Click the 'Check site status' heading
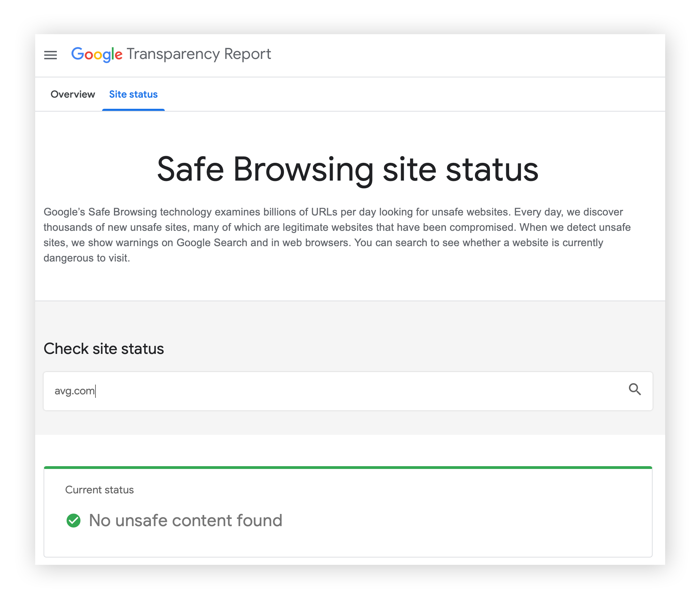The width and height of the screenshot is (700, 599). pos(104,349)
